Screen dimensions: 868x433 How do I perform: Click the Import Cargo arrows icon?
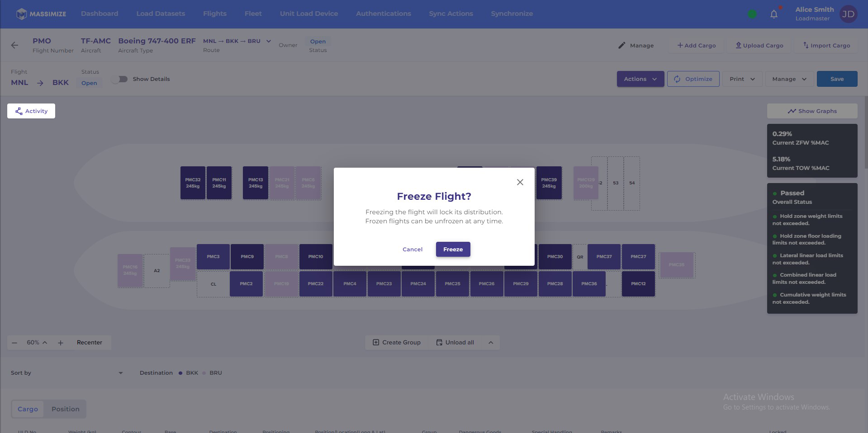806,45
